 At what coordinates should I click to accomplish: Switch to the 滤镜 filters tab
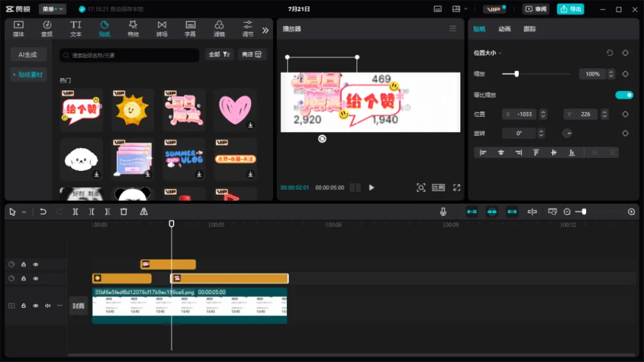click(219, 29)
